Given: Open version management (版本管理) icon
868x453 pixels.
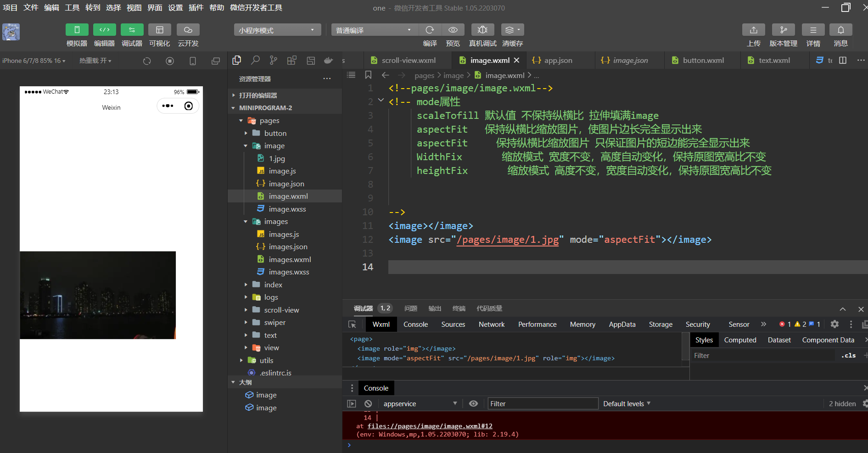Looking at the screenshot, I should 783,30.
